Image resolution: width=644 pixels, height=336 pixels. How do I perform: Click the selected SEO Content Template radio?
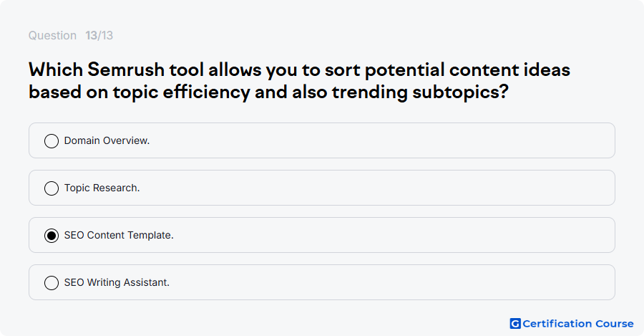coord(52,235)
